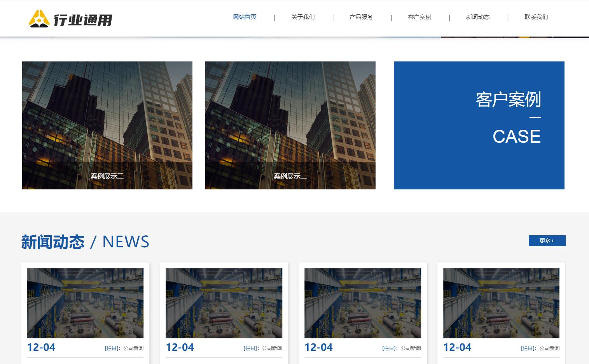Open 新闻动态 navigation item

click(x=478, y=17)
